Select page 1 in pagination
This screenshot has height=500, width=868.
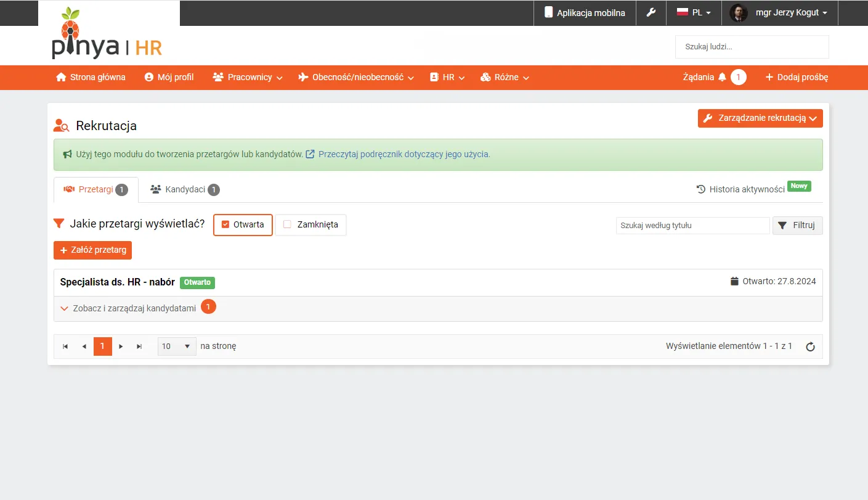point(103,346)
